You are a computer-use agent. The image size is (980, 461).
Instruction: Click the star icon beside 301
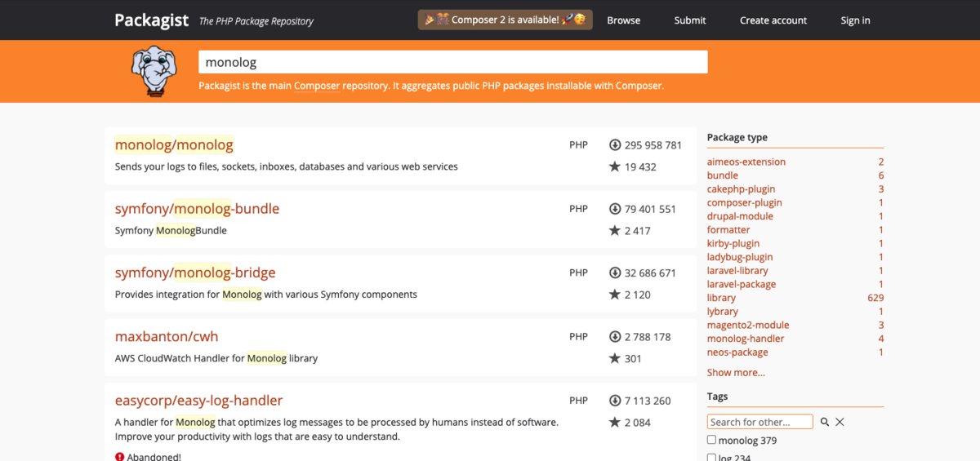[615, 358]
